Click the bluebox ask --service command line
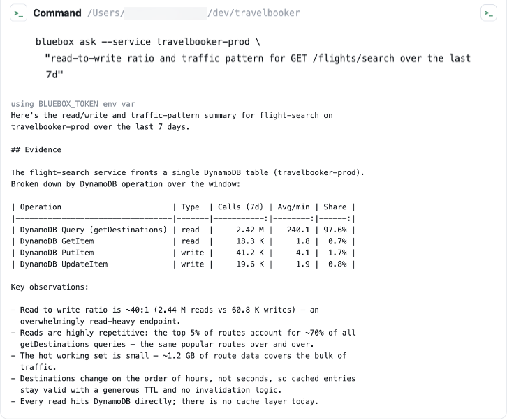Image resolution: width=507 pixels, height=420 pixels. pos(148,42)
